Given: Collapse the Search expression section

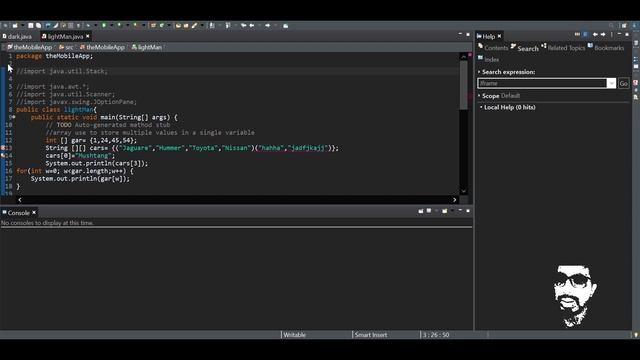Looking at the screenshot, I should [x=479, y=72].
